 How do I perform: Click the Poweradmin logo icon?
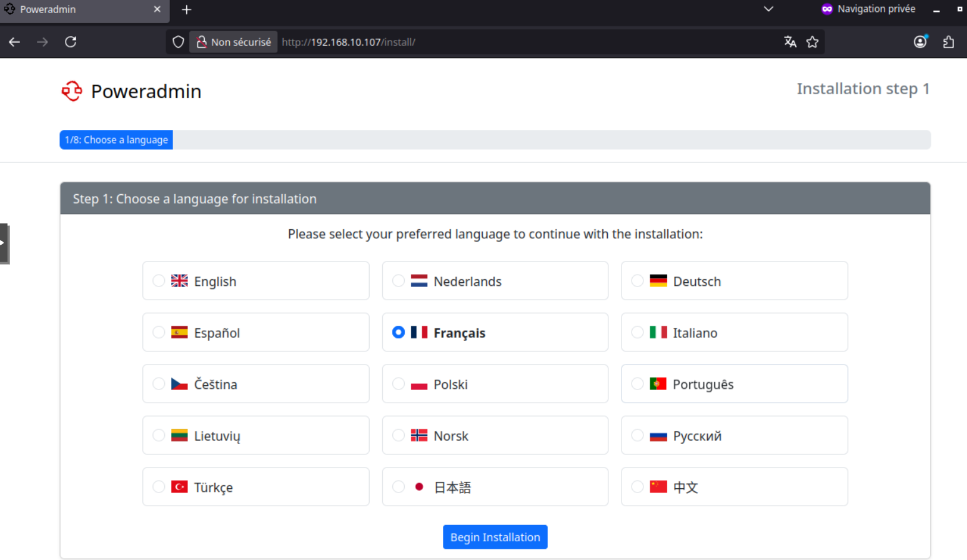72,91
